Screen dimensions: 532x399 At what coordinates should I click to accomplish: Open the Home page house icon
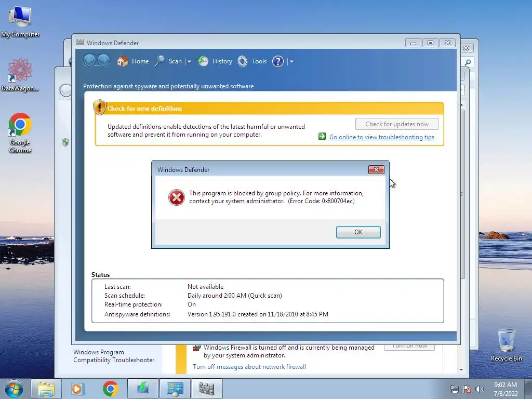[123, 61]
